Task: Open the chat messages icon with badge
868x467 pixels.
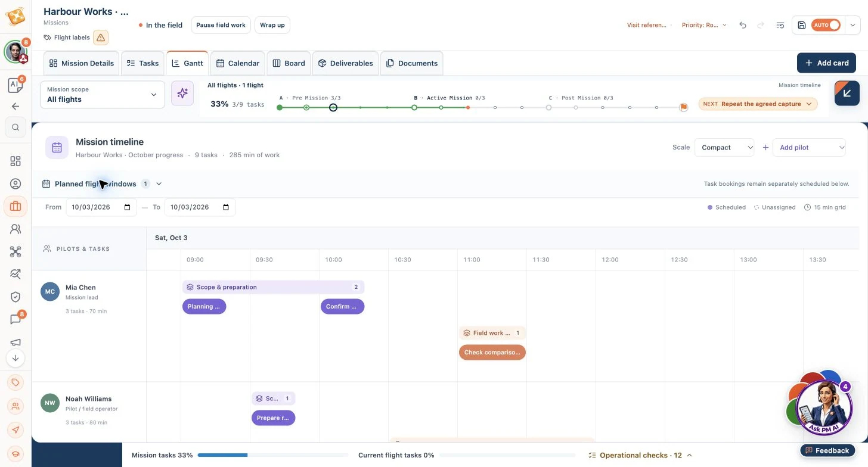Action: (15, 319)
